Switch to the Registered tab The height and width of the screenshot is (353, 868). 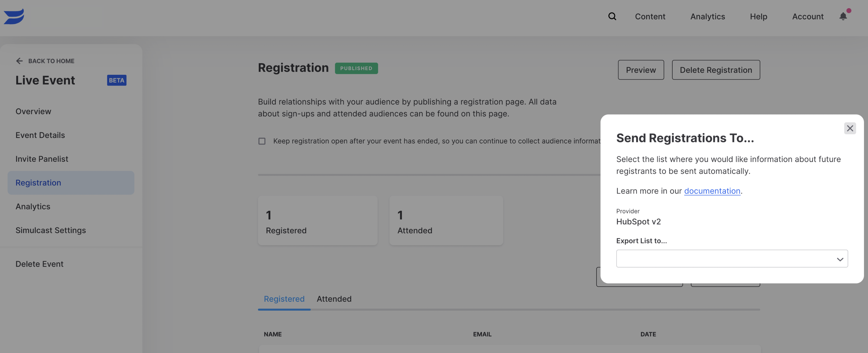284,299
